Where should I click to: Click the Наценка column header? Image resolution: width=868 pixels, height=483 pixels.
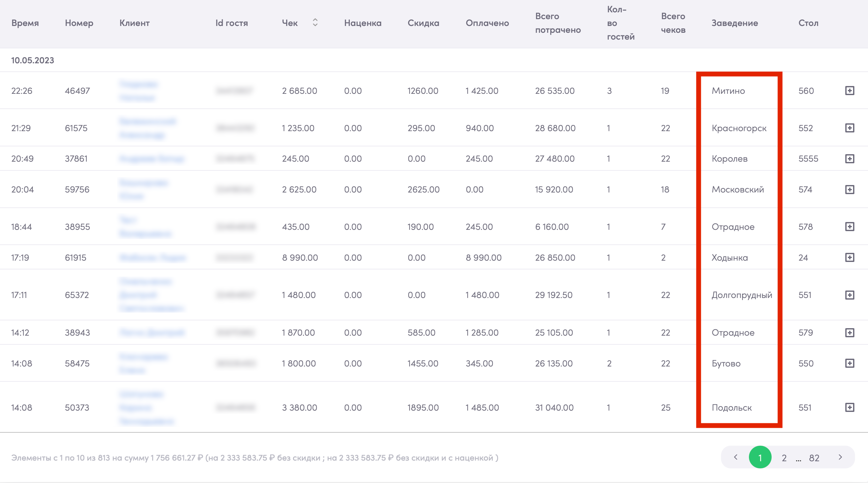(x=362, y=23)
